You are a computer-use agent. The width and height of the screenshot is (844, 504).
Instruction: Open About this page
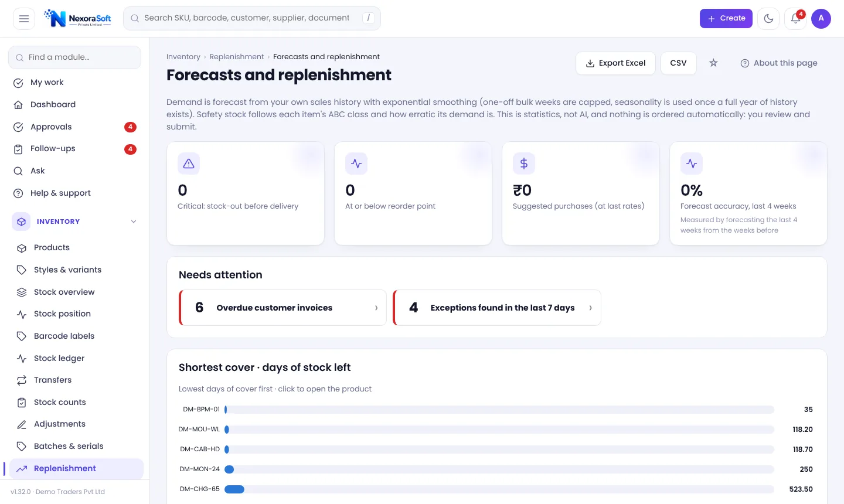pos(779,63)
